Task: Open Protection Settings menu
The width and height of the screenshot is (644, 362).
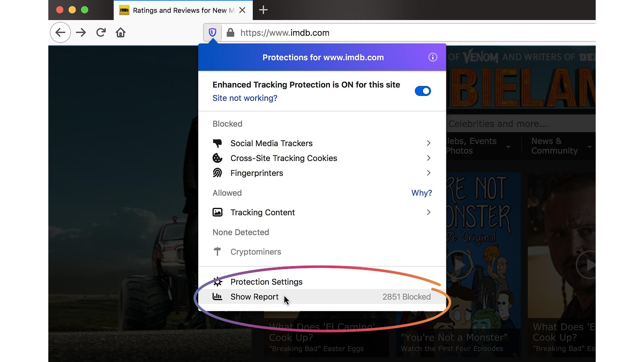Action: click(266, 282)
